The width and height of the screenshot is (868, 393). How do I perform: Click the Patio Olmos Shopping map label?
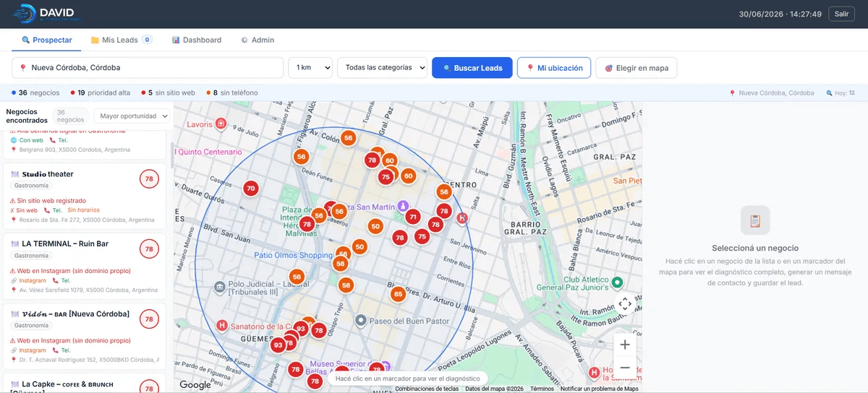point(293,256)
